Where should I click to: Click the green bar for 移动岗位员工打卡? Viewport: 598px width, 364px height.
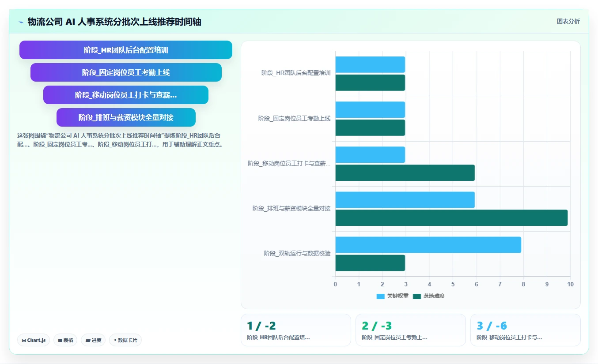click(405, 173)
